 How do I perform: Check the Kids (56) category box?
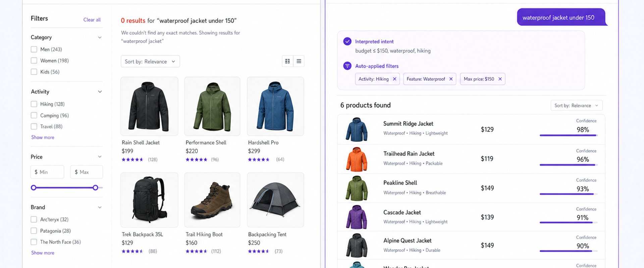(34, 72)
